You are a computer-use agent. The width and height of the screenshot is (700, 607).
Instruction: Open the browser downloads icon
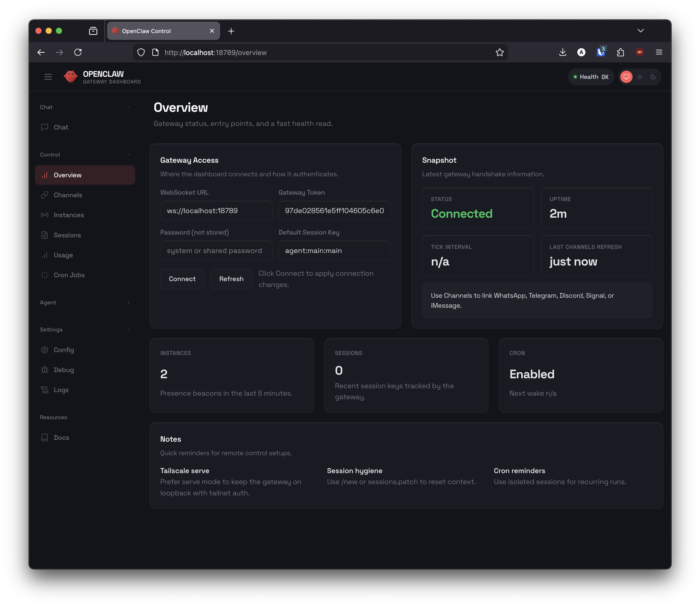pyautogui.click(x=562, y=52)
